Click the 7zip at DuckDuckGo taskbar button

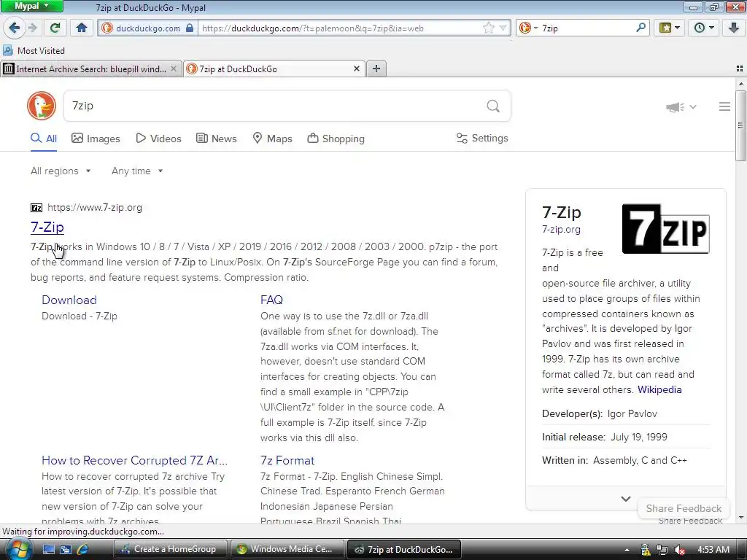coord(404,549)
